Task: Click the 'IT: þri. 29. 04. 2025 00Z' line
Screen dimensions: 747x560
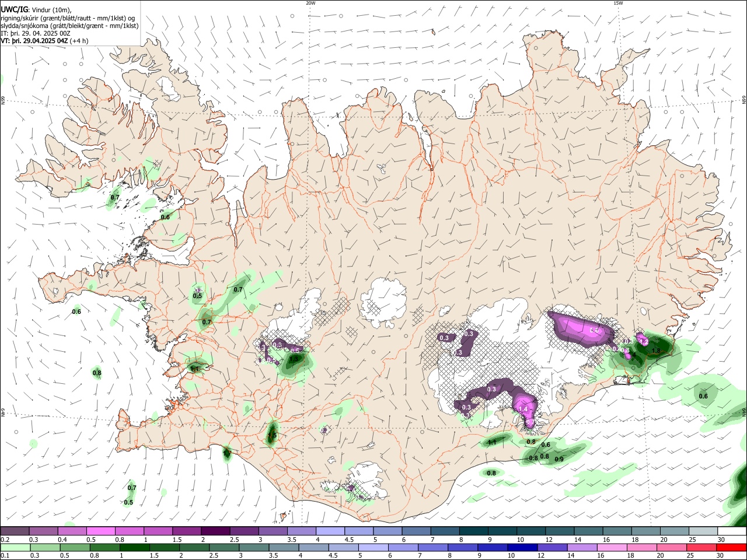Action: tap(36, 33)
